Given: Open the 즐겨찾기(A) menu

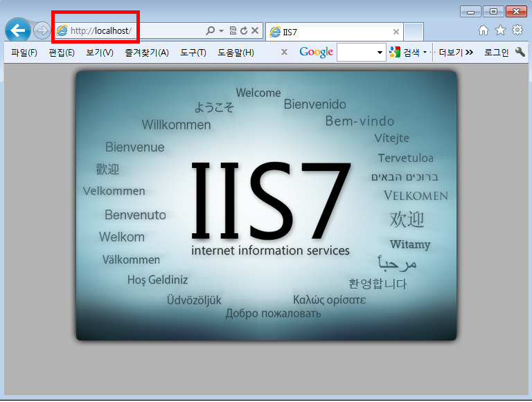Looking at the screenshot, I should 146,53.
